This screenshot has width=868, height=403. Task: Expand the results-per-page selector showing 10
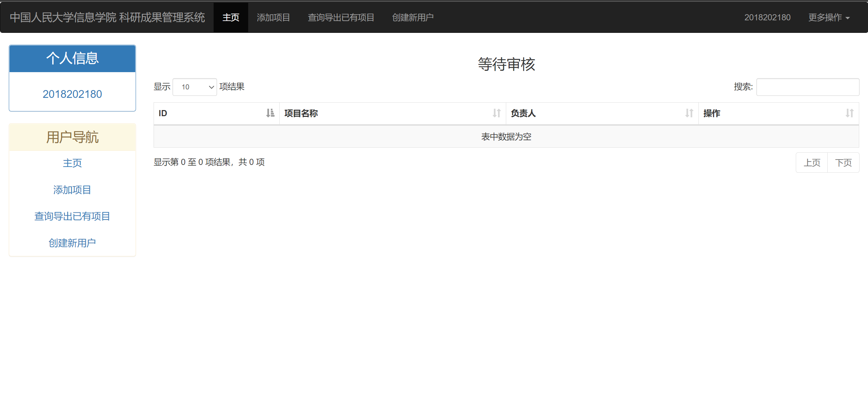(x=195, y=87)
